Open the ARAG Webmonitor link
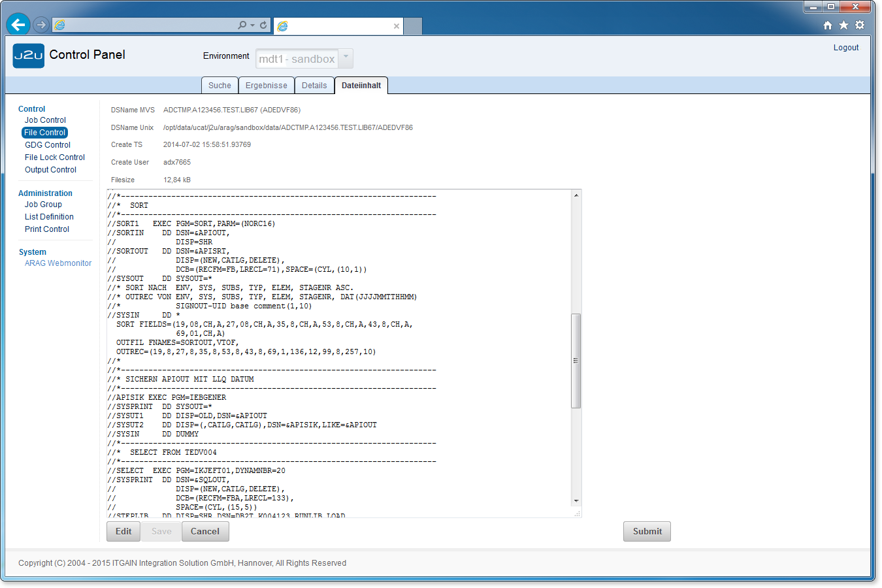882x588 pixels. 58,263
